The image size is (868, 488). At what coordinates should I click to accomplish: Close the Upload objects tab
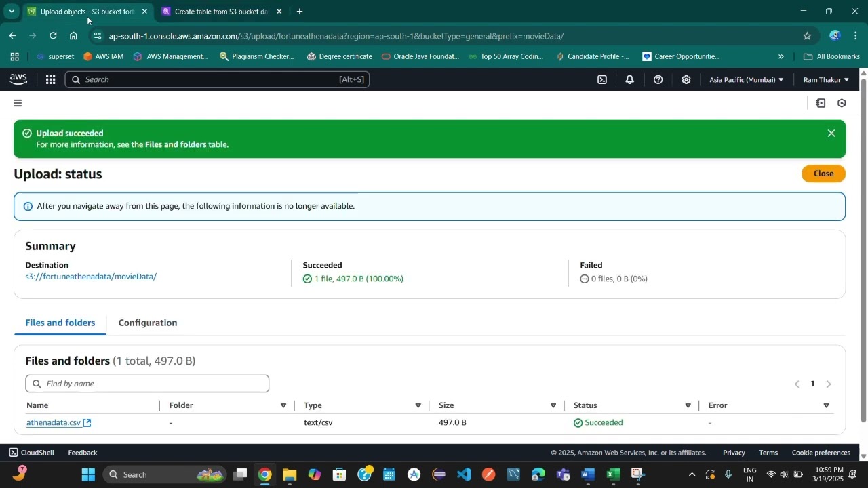point(144,12)
